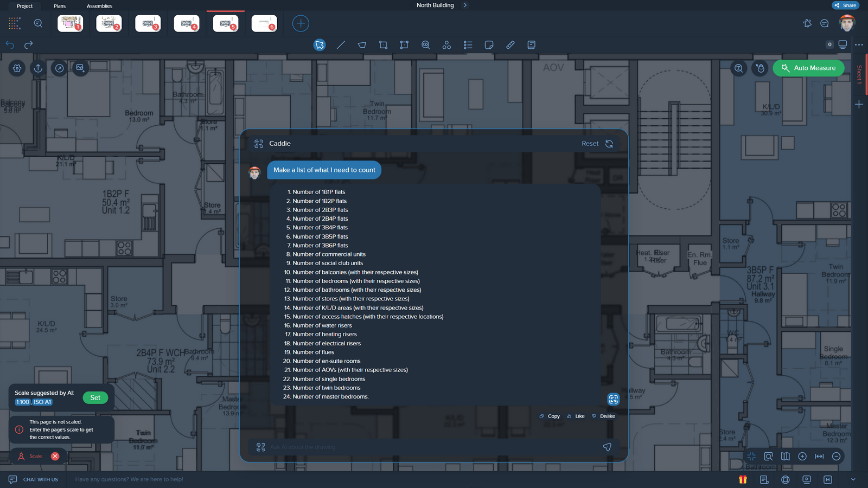
Task: Select plan thumbnail number 3
Action: tap(148, 23)
